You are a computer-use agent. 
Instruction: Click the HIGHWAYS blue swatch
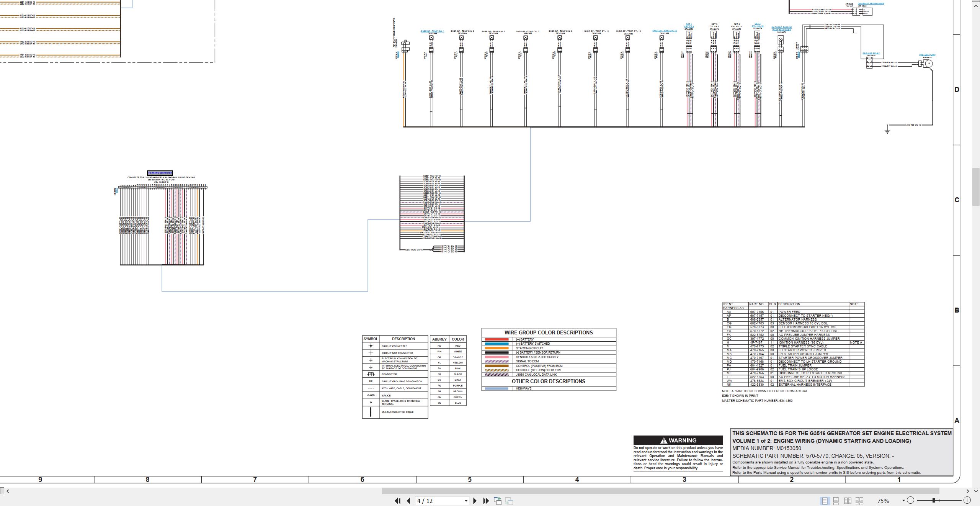tap(497, 388)
